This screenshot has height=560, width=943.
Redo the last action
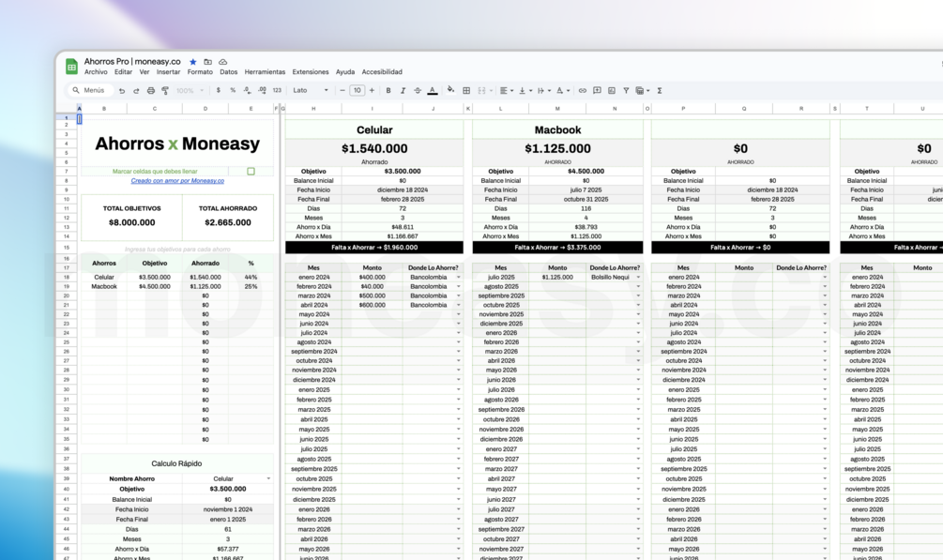136,91
